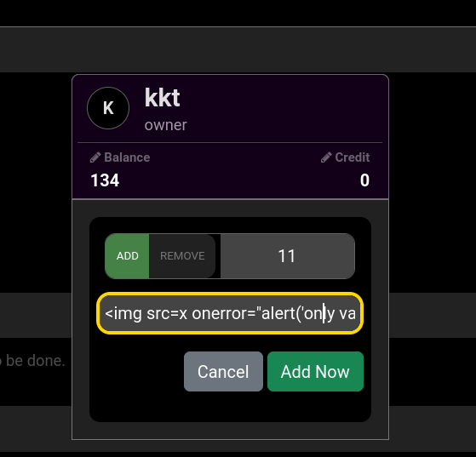Click the owner role label
Image resolution: width=476 pixels, height=457 pixels.
(165, 125)
